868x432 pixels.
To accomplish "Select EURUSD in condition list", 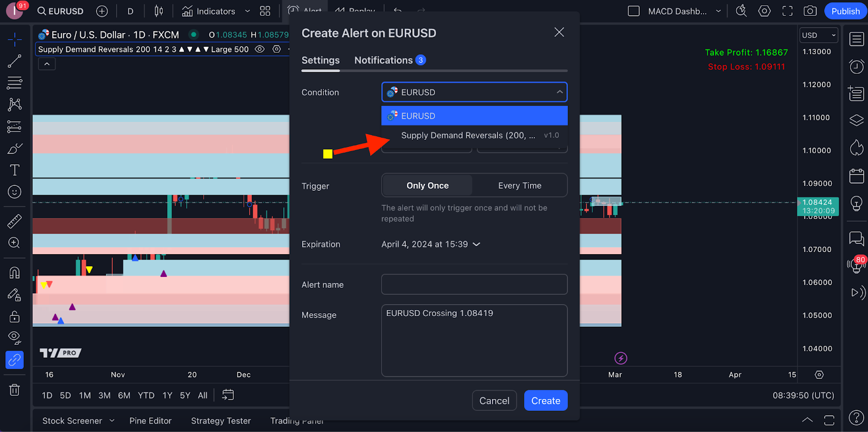I will (x=475, y=115).
